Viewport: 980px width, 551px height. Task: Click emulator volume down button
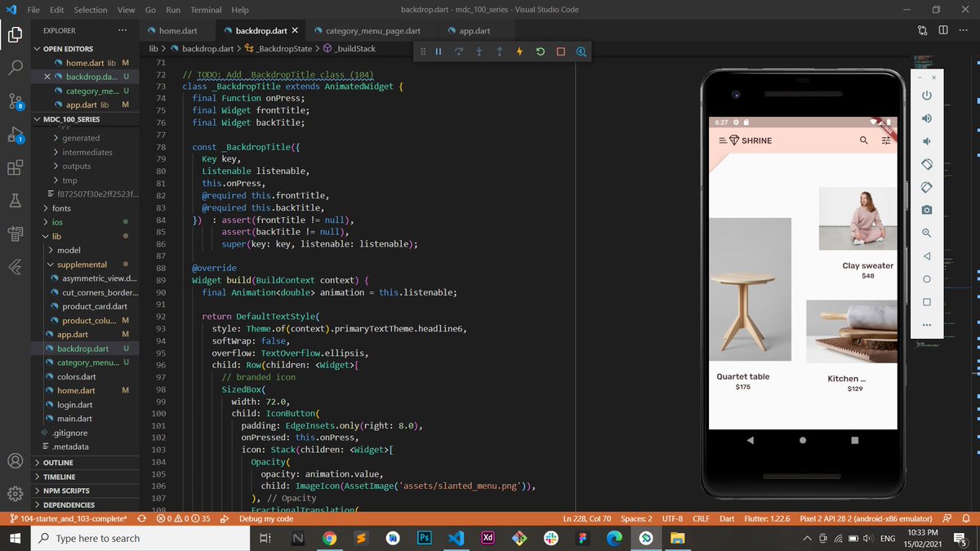pyautogui.click(x=927, y=141)
